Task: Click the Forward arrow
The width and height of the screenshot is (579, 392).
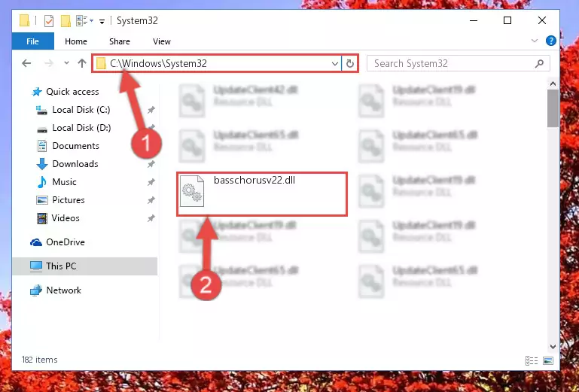Action: click(x=49, y=63)
